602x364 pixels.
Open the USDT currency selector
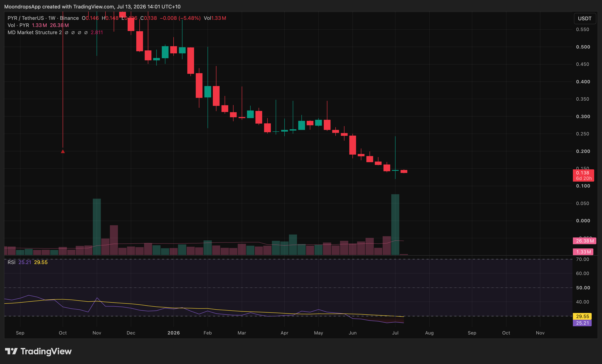pyautogui.click(x=585, y=19)
